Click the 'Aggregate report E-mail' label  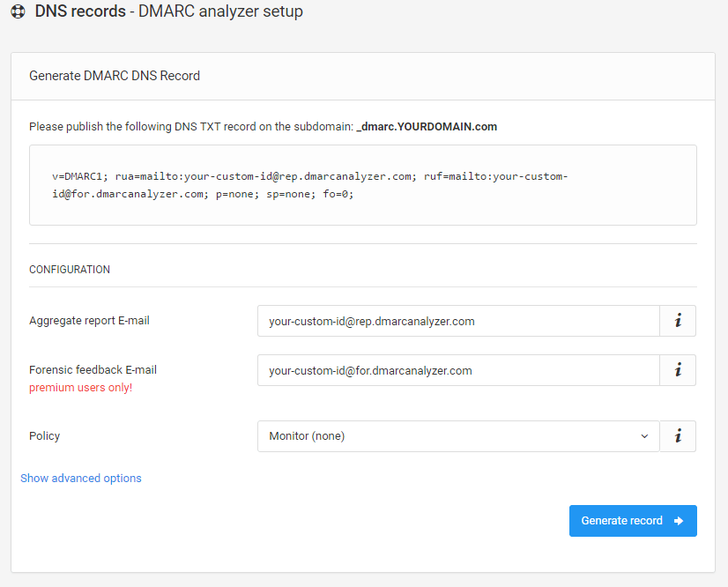89,321
